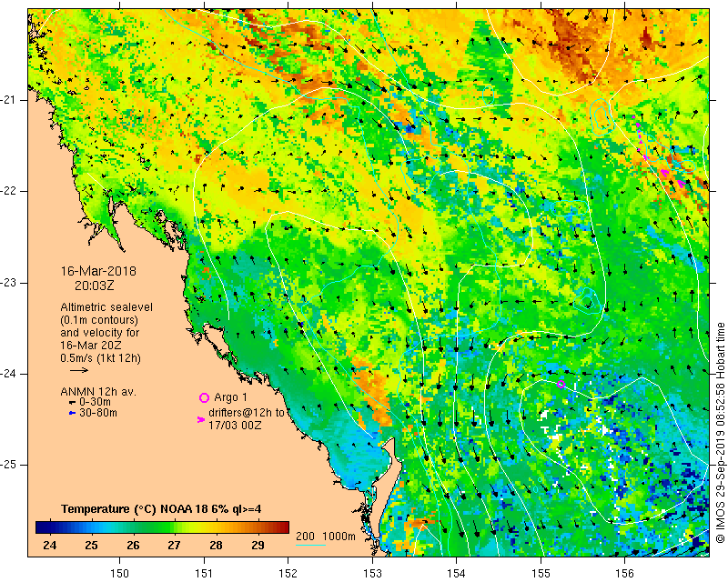Click the 16-Mar-2018 date label
728x582 pixels.
[98, 271]
